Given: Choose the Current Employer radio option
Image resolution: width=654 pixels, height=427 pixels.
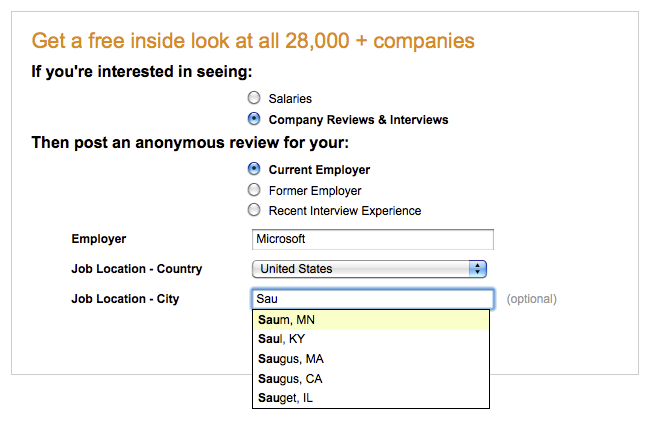Looking at the screenshot, I should [254, 169].
